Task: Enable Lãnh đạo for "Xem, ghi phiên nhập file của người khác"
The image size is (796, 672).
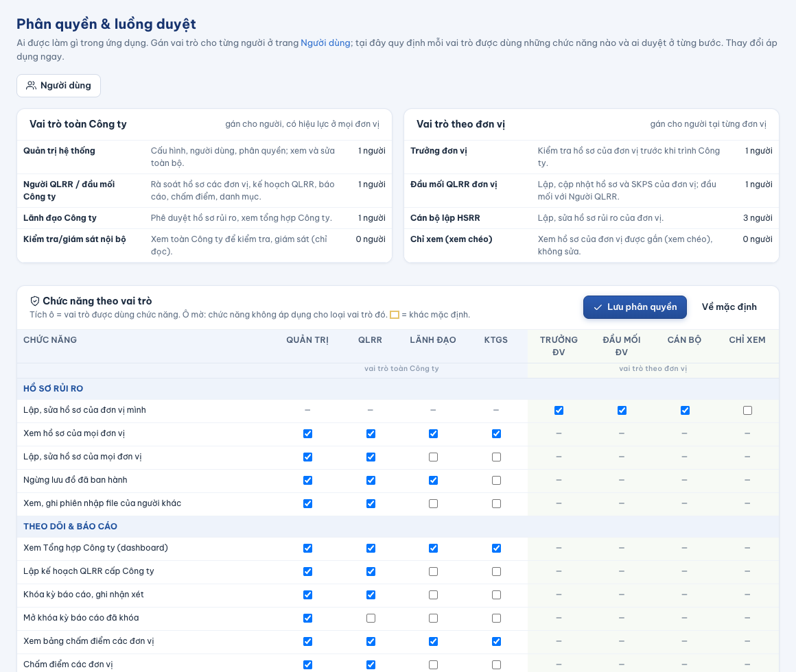Action: tap(433, 503)
